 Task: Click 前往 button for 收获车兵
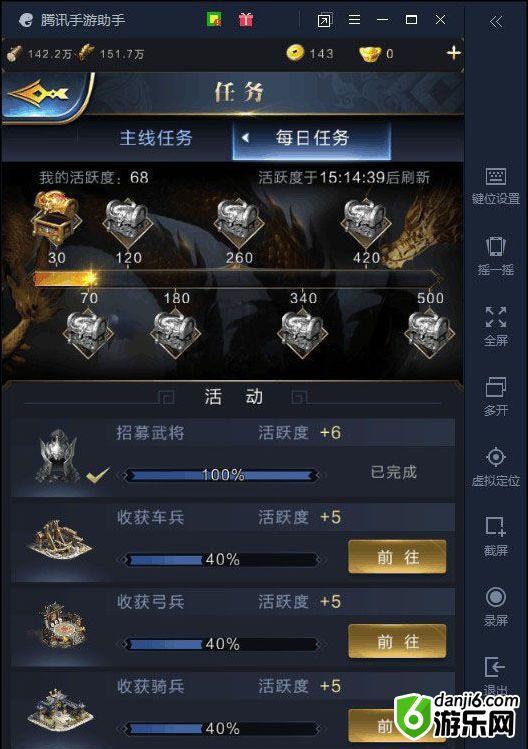coord(397,557)
